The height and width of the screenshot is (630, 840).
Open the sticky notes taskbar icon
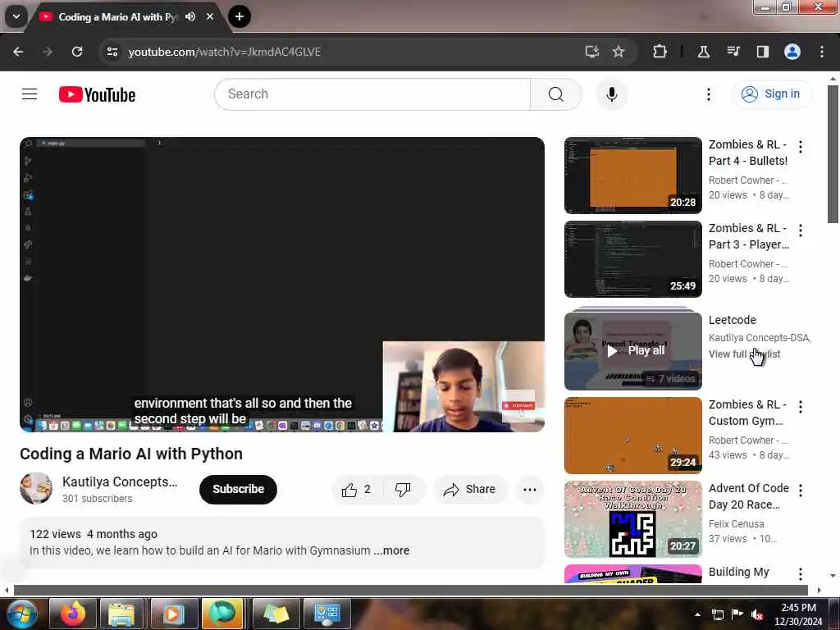[276, 614]
